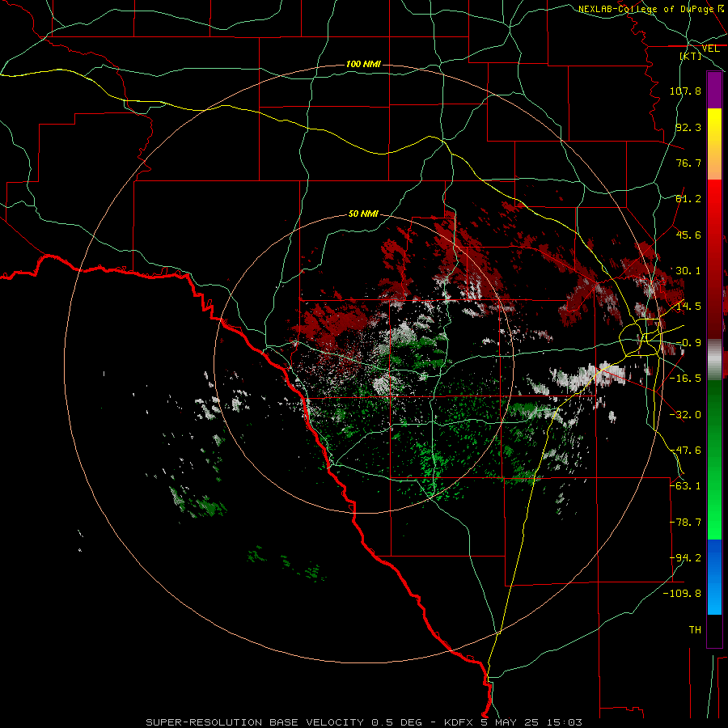Screen dimensions: 728x728
Task: Click the [KT] units label
Action: pos(691,56)
